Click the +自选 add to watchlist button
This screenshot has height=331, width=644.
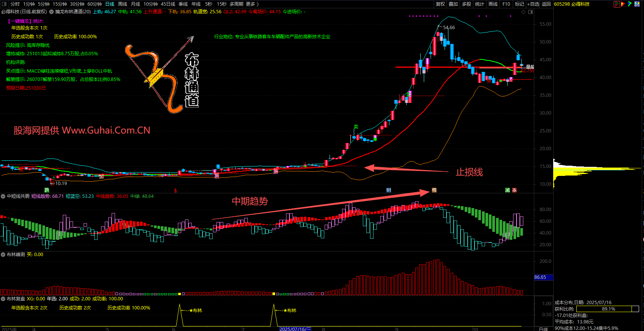[x=533, y=4]
